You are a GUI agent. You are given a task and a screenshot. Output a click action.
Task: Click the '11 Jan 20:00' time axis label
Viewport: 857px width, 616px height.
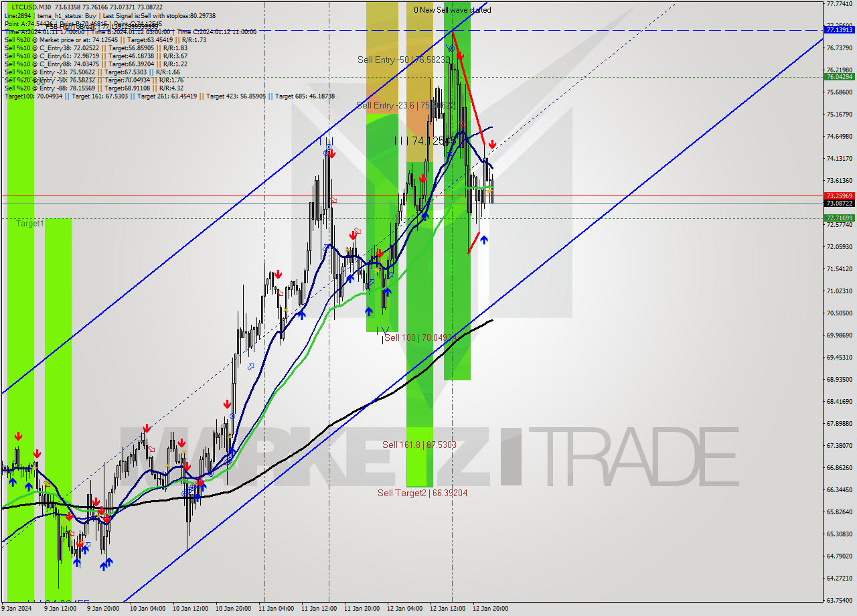click(362, 609)
